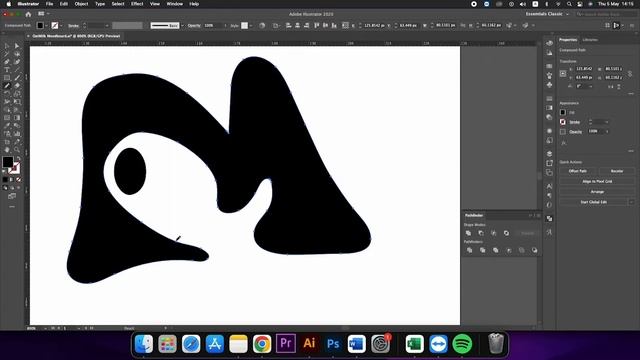The width and height of the screenshot is (640, 360).
Task: Click the Arrange quick action button
Action: [597, 192]
